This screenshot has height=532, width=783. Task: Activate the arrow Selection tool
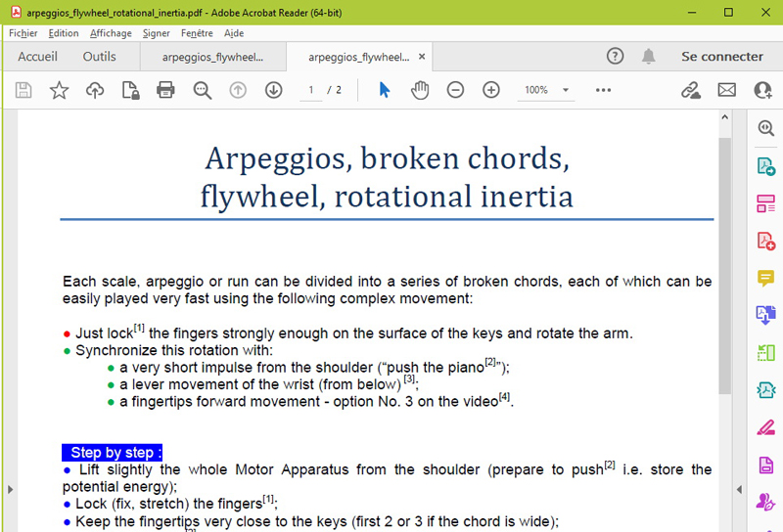click(x=384, y=90)
